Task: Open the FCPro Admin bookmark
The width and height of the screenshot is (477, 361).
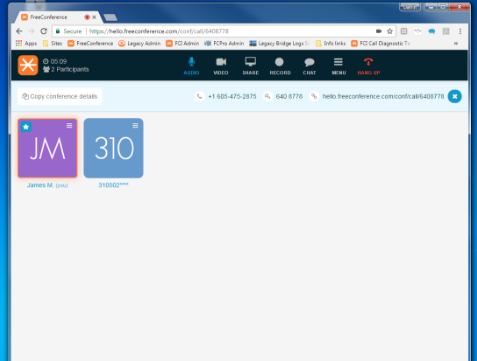Action: pyautogui.click(x=224, y=43)
